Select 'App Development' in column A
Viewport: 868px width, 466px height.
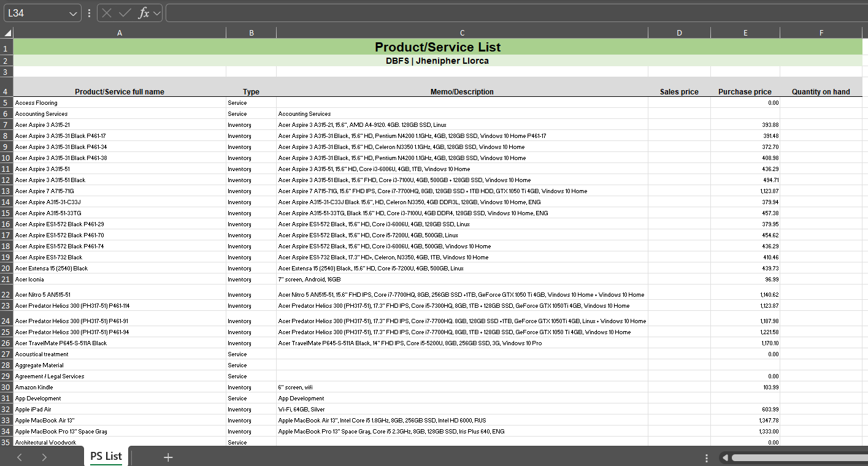[x=120, y=399]
